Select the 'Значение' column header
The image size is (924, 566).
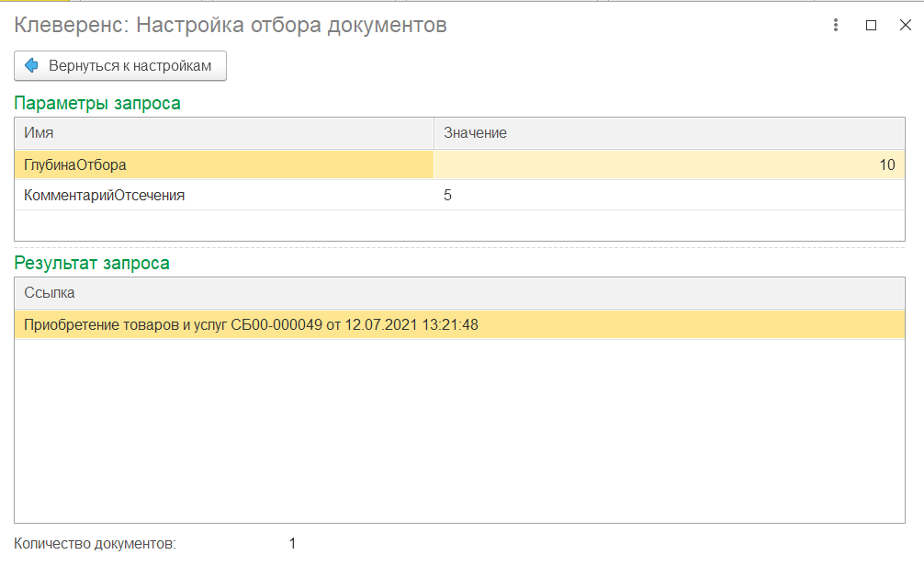click(x=670, y=133)
